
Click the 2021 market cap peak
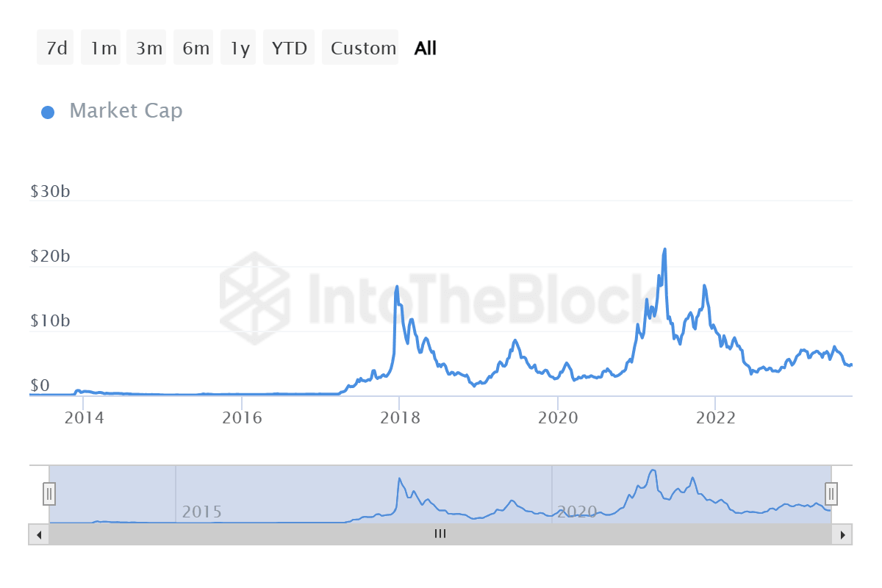664,250
